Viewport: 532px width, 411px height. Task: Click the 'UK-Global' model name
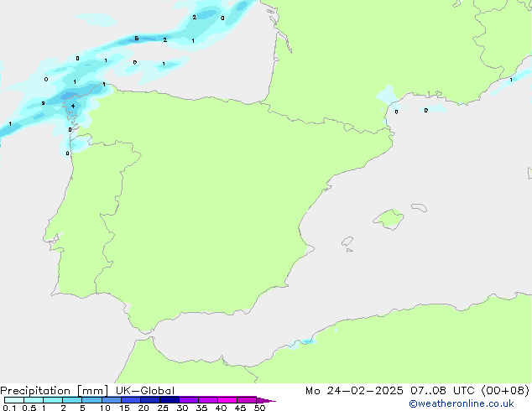pyautogui.click(x=145, y=391)
